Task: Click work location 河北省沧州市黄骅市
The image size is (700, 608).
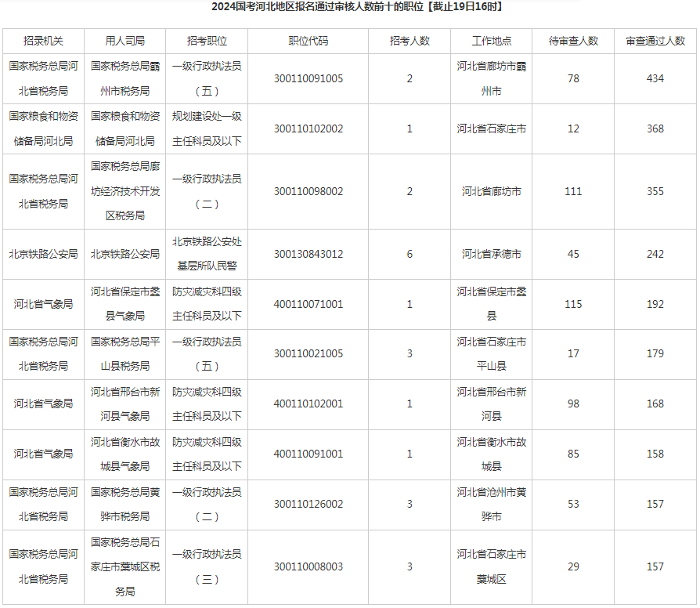Action: (x=491, y=504)
